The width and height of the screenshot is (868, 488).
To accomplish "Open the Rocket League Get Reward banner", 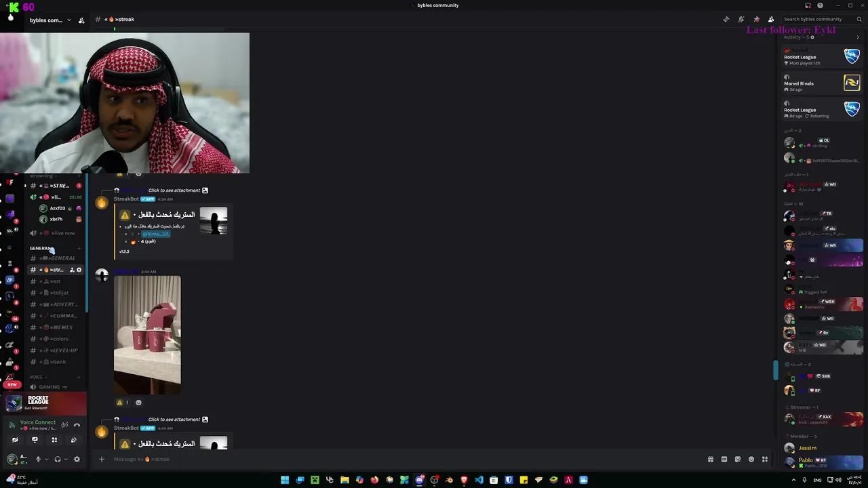I will [x=43, y=403].
